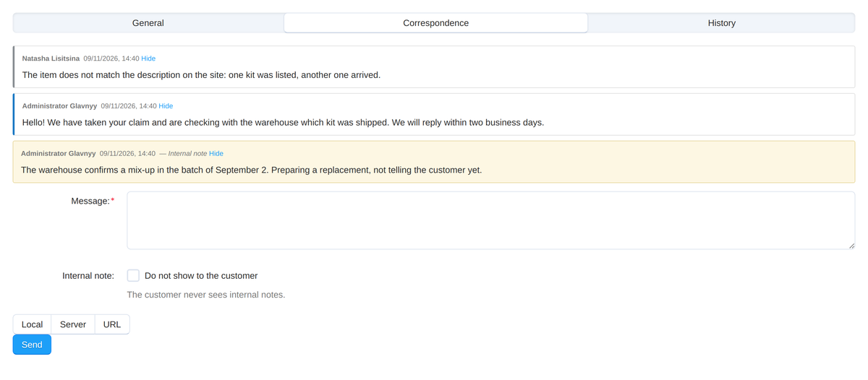Choose Server file source button
868x380 pixels.
[x=73, y=324]
